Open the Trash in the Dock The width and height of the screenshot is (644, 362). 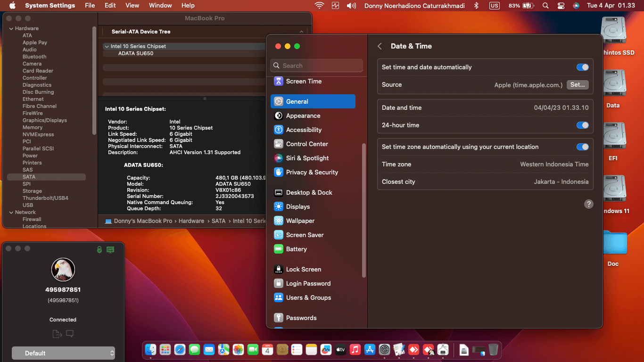pos(493,349)
